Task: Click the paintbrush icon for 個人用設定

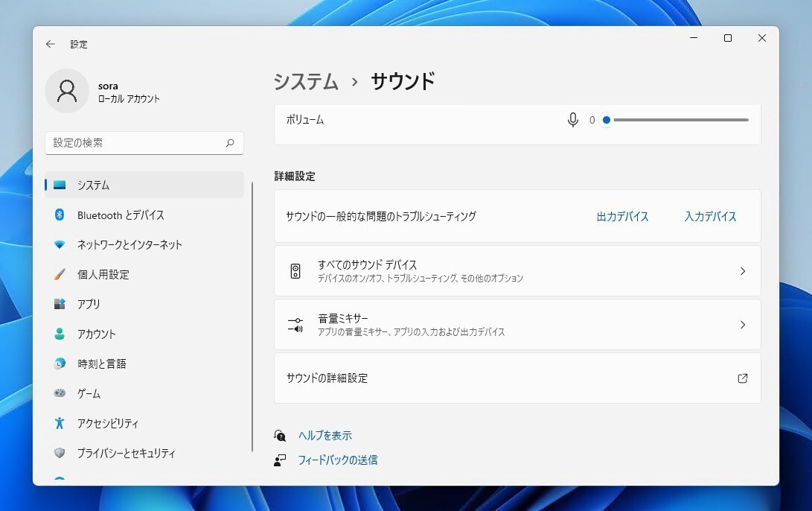Action: point(60,274)
